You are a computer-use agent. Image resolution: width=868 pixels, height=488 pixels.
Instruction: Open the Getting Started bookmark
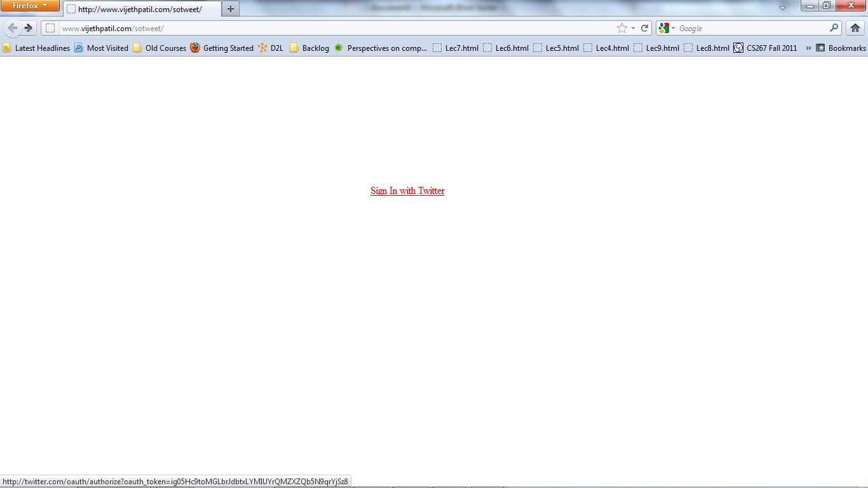coord(222,48)
